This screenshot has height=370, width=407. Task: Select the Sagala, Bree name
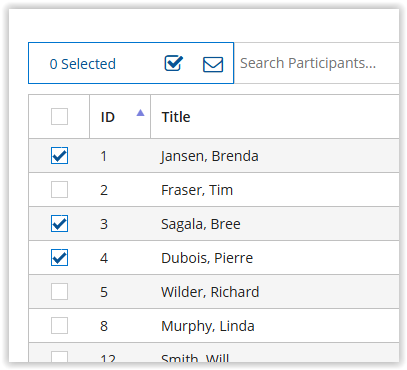point(201,224)
